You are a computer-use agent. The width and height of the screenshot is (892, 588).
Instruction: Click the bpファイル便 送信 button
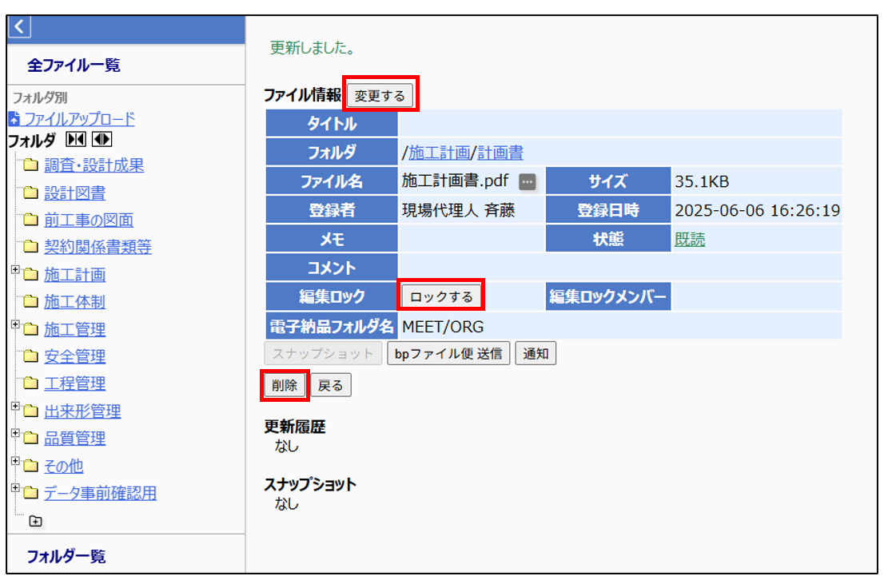448,354
